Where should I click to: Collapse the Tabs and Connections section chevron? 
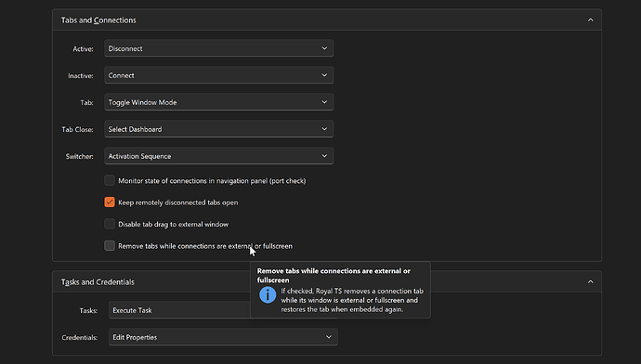click(590, 20)
